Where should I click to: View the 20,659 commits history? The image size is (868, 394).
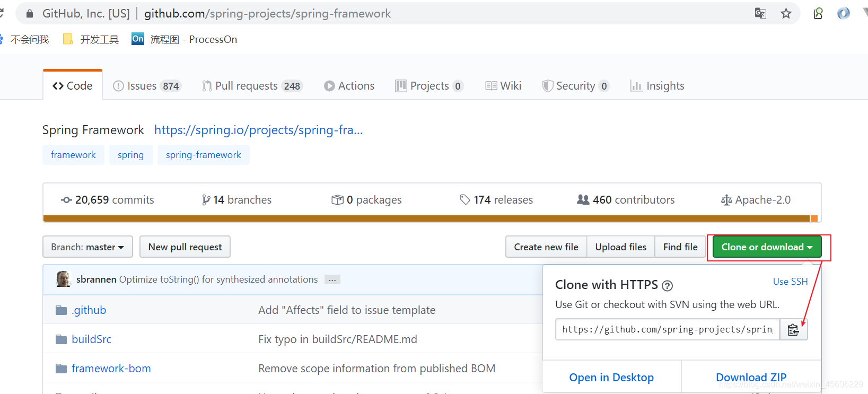(x=108, y=200)
